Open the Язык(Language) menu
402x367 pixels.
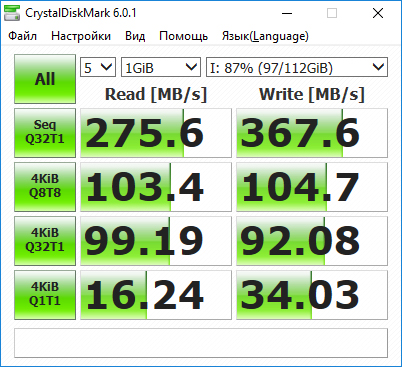[265, 36]
